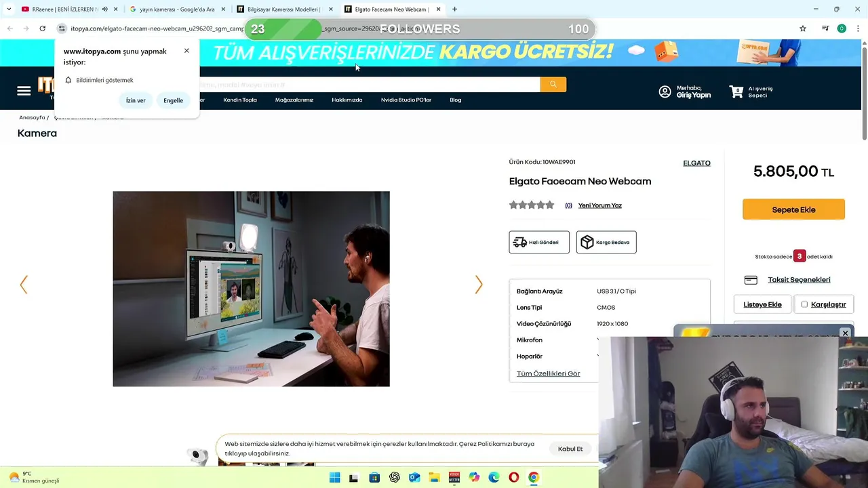Close the floating ad near webcam overlay
This screenshot has height=488, width=868.
pos(845,333)
